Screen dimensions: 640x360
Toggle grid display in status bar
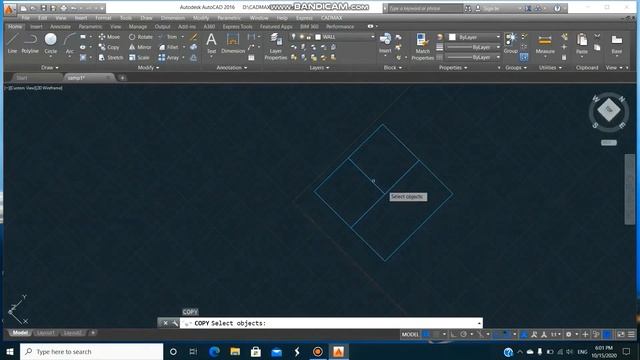tap(426, 334)
